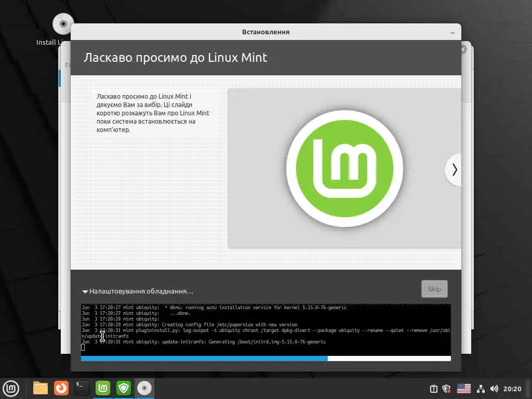This screenshot has height=399, width=532.
Task: Select the Install Linux Mint desktop icon
Action: point(63,24)
